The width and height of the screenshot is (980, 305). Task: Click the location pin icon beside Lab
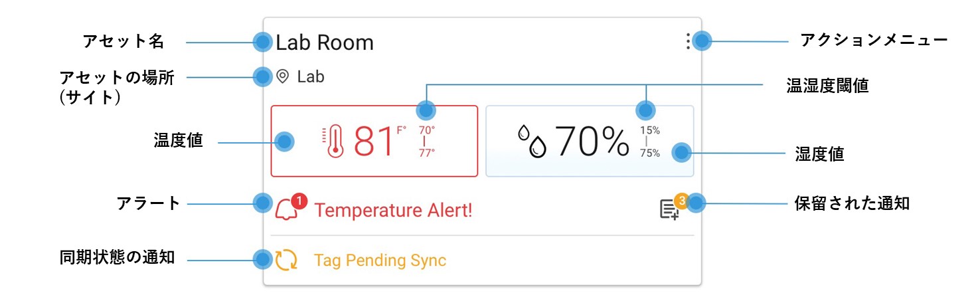tap(283, 76)
